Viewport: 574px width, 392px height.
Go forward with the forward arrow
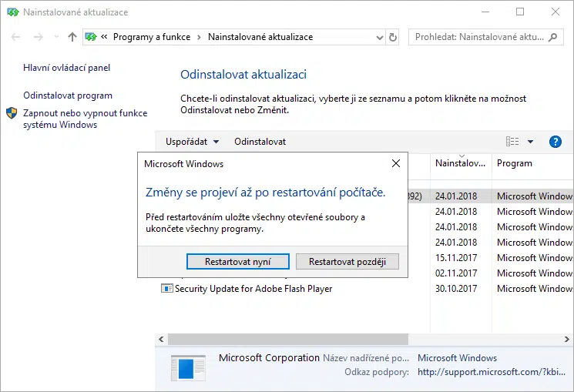pos(38,37)
